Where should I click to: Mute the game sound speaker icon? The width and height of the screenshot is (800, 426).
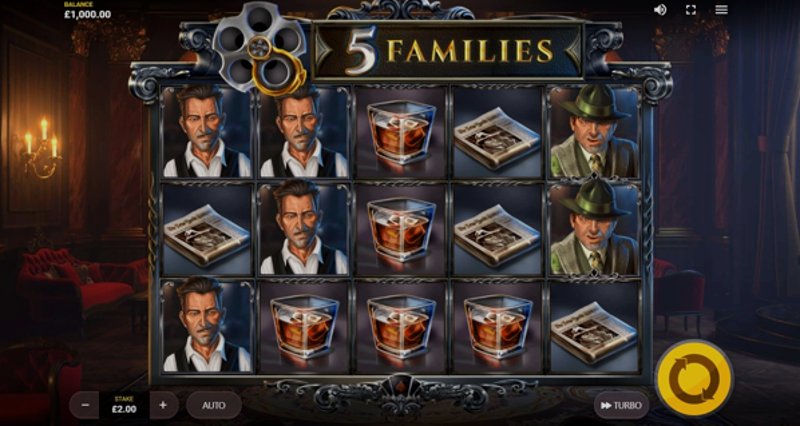[x=660, y=10]
